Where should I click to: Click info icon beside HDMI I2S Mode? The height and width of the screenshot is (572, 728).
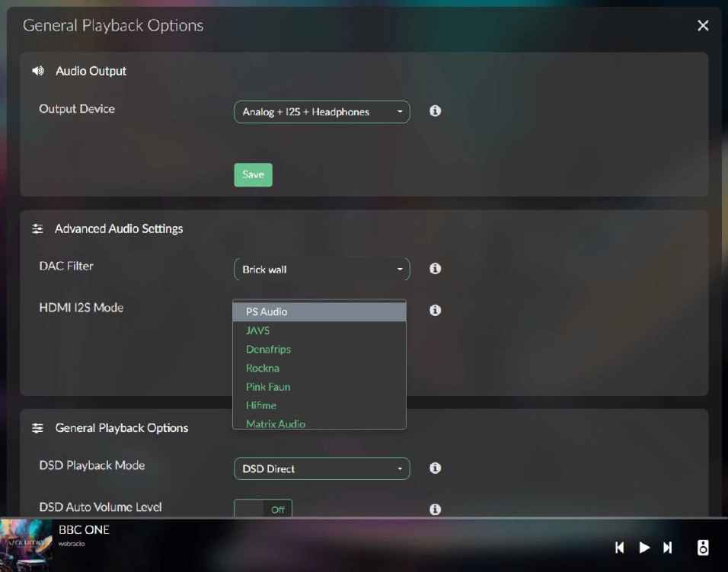point(435,311)
